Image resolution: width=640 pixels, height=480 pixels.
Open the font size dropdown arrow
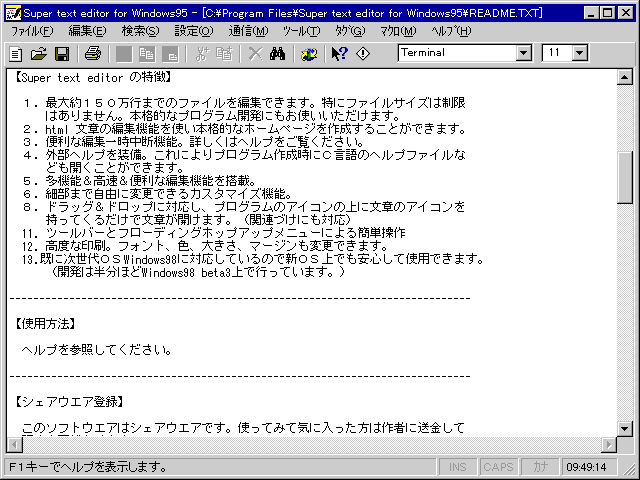point(579,53)
